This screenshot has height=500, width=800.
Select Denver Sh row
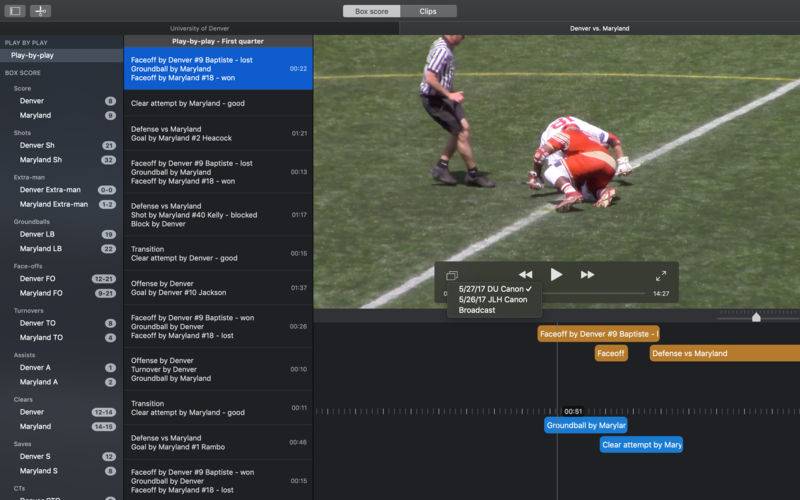click(61, 145)
